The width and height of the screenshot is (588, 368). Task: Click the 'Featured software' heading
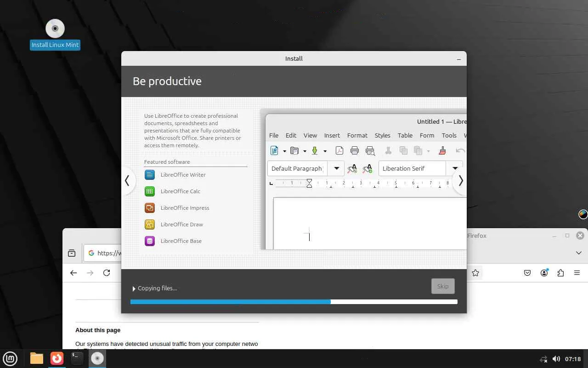(x=167, y=162)
